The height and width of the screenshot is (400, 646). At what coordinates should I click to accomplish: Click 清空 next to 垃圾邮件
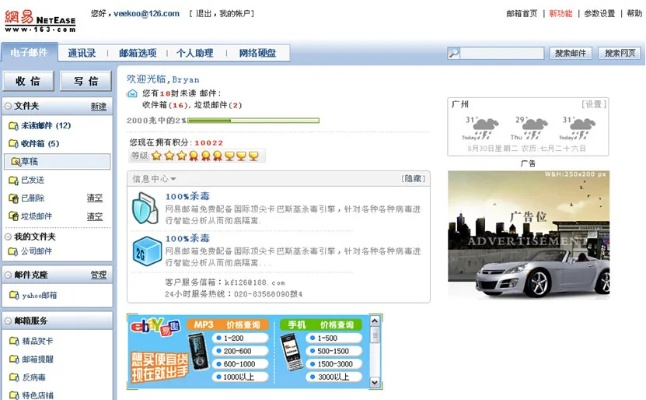(95, 216)
